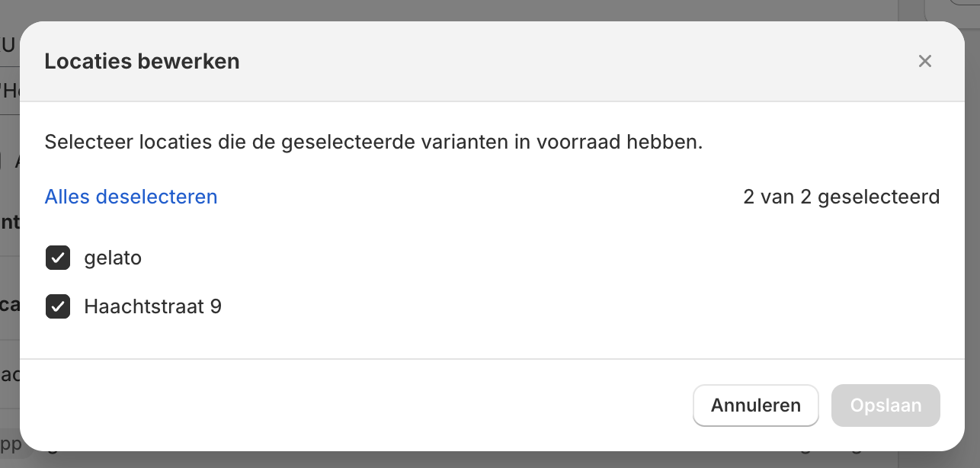Click the Alles deselecteren link

coord(131,197)
